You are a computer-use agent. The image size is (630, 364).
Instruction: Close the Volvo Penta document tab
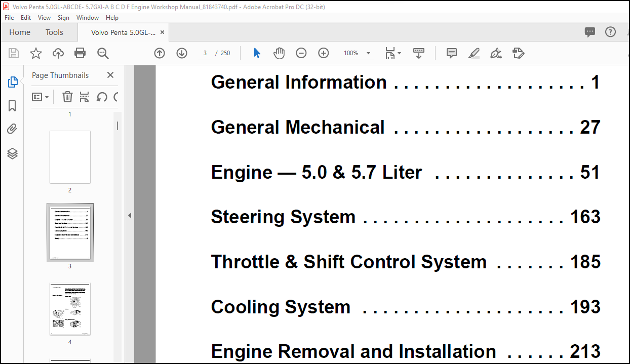pos(162,32)
